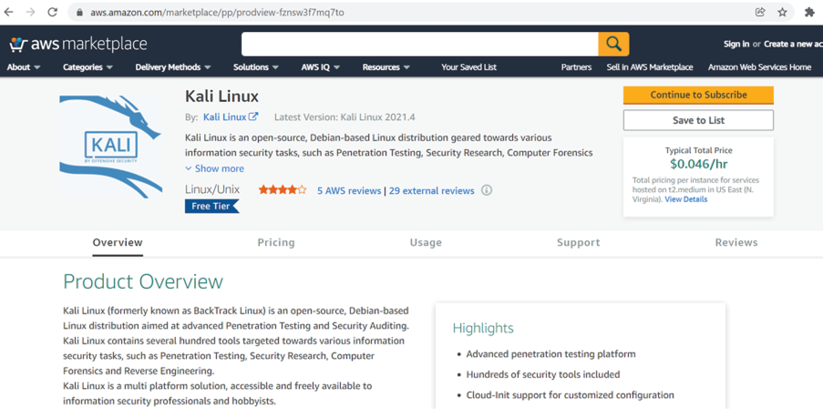Viewport: 823px width, 409px height.
Task: Switch to the Reviews tab
Action: (736, 243)
